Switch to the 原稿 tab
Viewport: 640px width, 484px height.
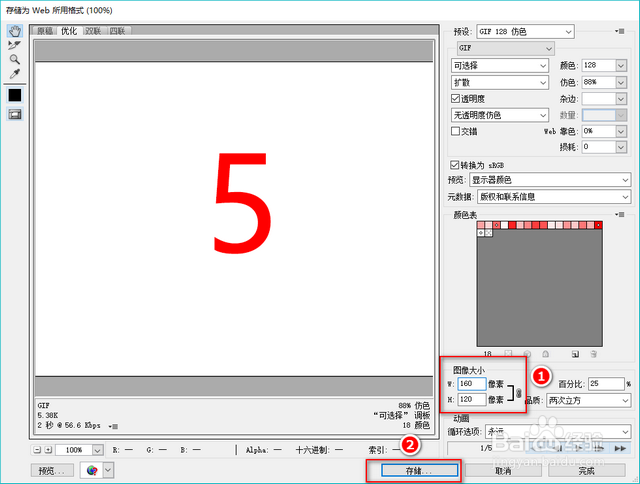(x=45, y=31)
